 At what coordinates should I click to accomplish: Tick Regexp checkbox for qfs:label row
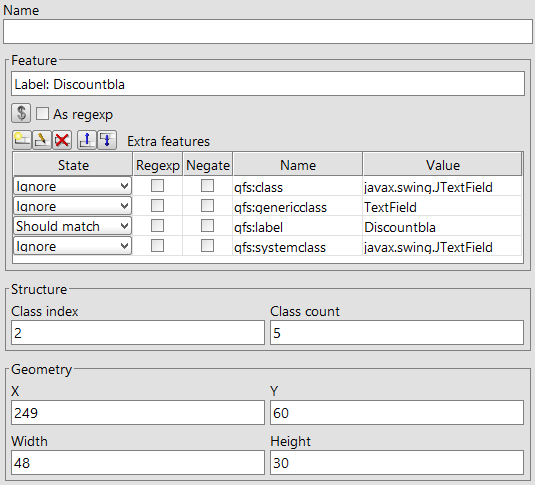point(157,226)
